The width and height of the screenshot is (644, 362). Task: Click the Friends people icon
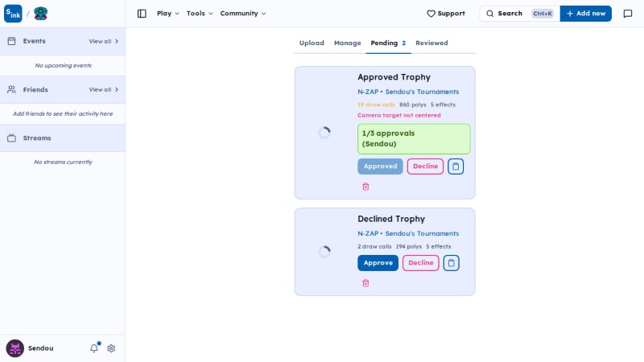pyautogui.click(x=11, y=89)
